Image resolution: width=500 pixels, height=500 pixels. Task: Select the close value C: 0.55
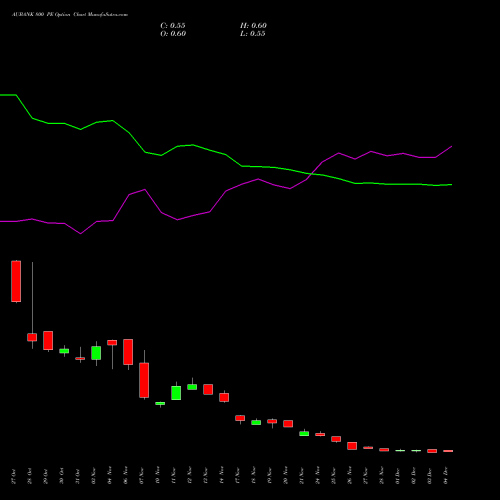173,26
